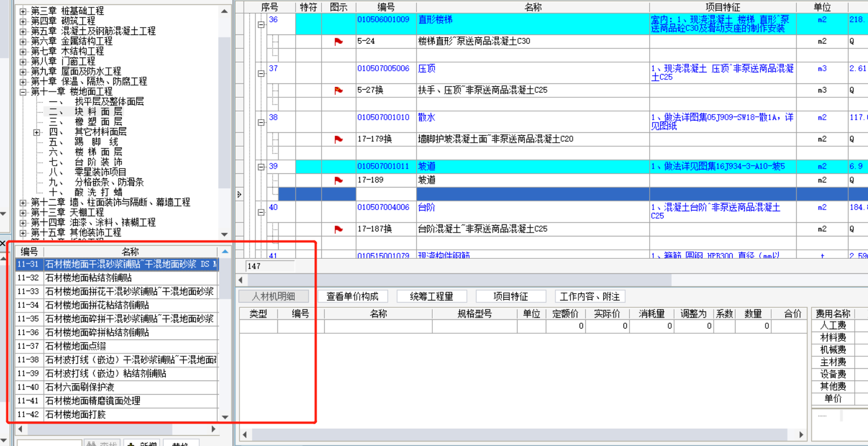Select tree item 七、台阶装饰
Viewport: 868px width, 446px height.
coord(85,162)
